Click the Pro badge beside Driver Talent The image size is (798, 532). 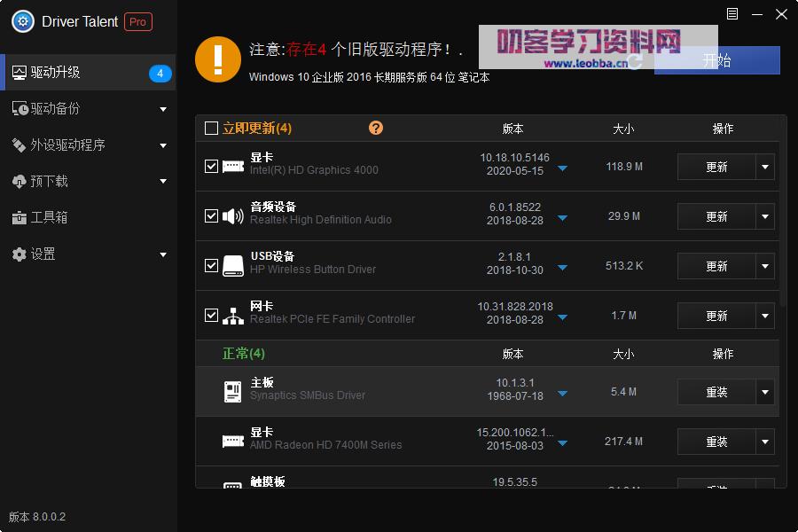coord(138,22)
